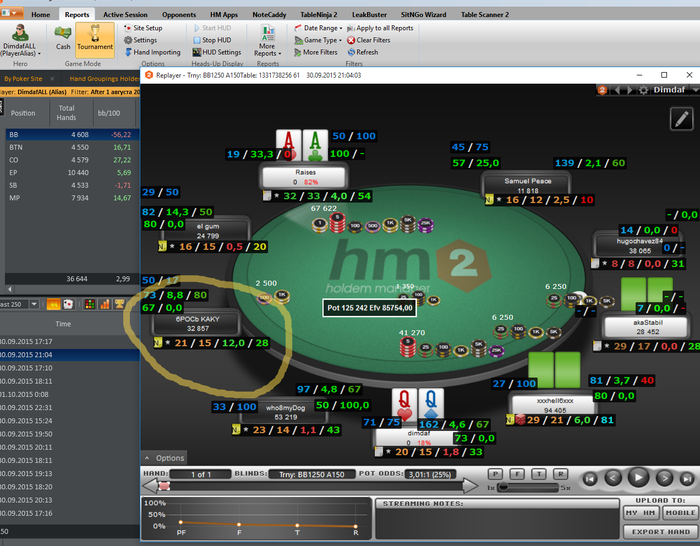The width and height of the screenshot is (700, 546).
Task: Click the colored grid matrix icon
Action: [x=90, y=304]
